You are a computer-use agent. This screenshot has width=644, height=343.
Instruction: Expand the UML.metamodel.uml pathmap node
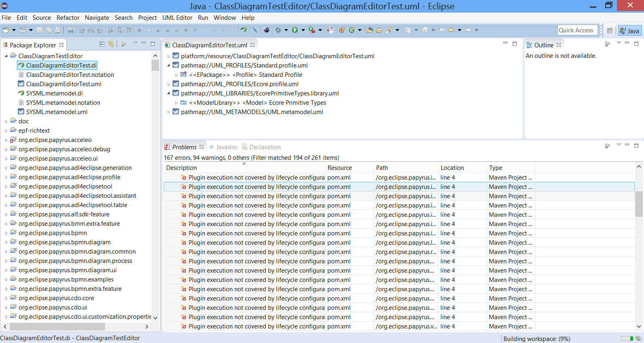[168, 112]
